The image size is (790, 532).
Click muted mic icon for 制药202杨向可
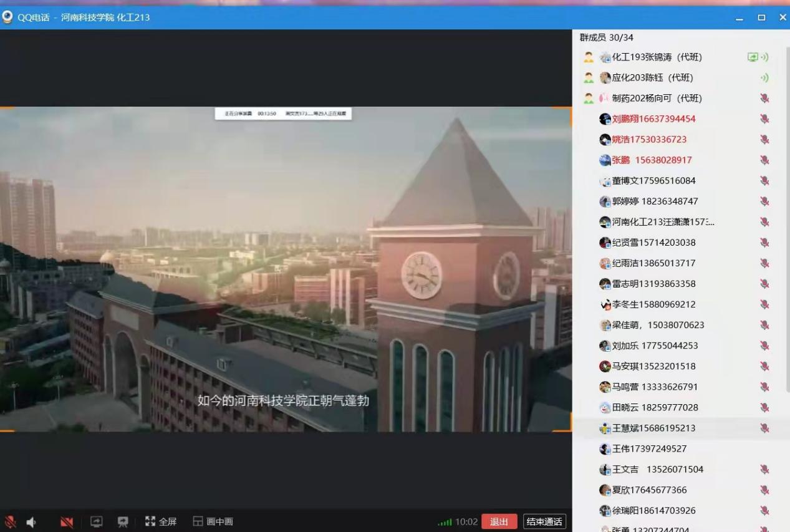(764, 99)
